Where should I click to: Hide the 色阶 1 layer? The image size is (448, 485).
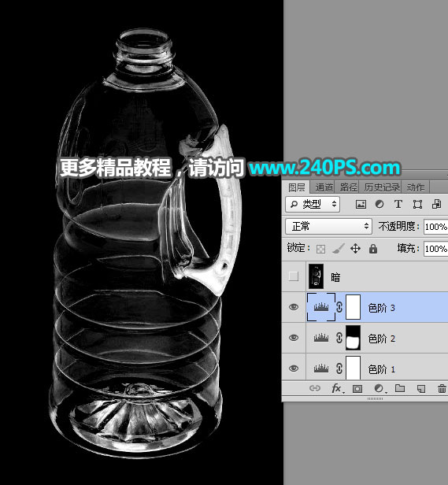point(294,368)
